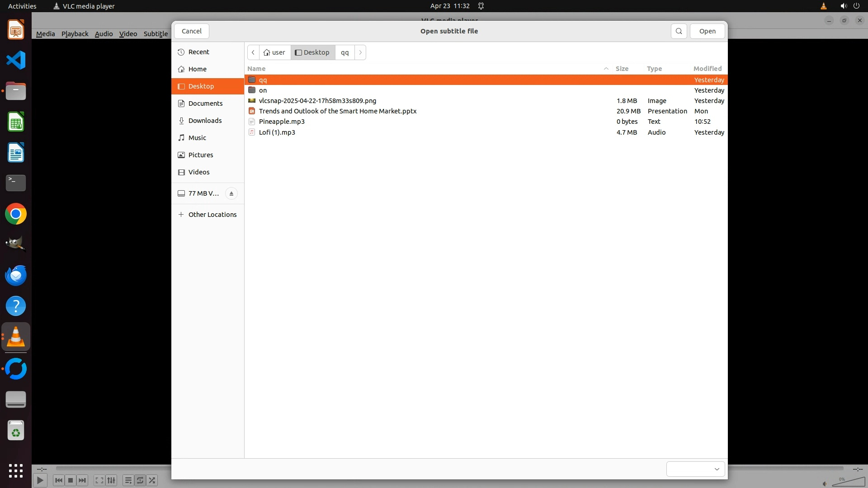
Task: Open Recent in the sidebar
Action: pyautogui.click(x=198, y=52)
